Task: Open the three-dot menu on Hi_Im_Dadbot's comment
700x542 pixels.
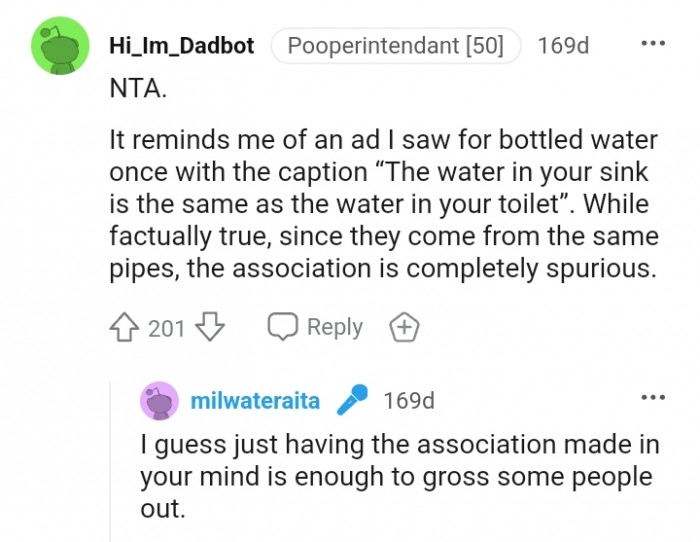Action: point(652,45)
